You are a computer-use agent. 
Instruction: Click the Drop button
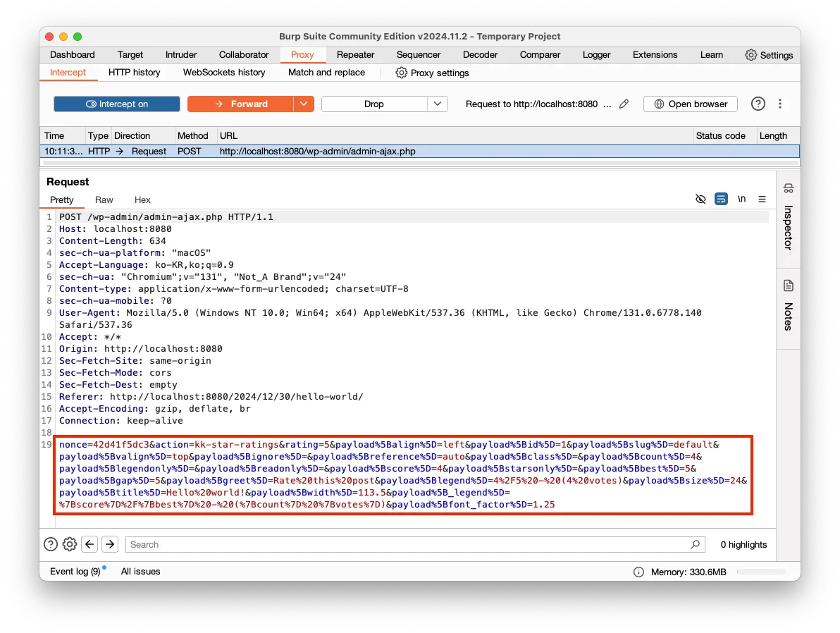click(374, 104)
